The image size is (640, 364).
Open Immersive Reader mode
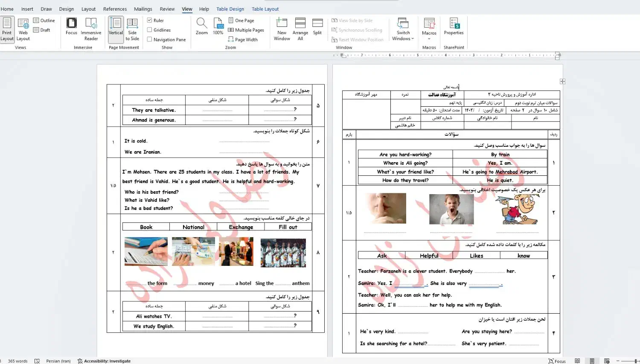pos(91,29)
